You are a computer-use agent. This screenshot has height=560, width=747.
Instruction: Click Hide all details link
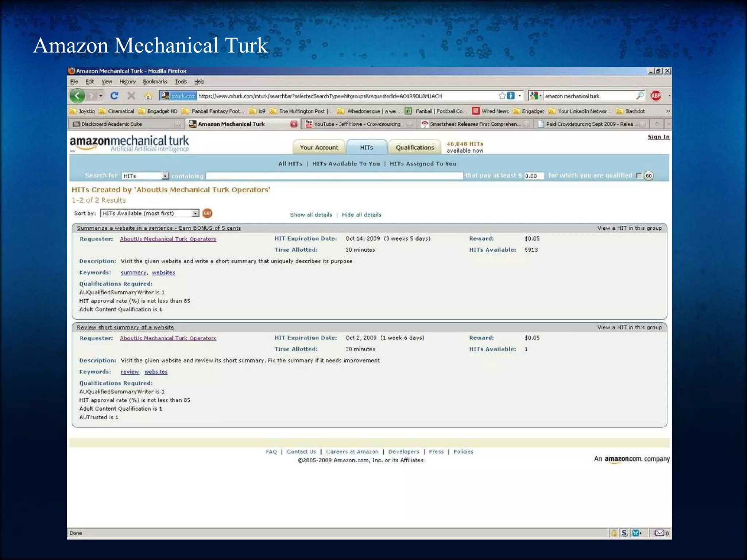pos(361,215)
